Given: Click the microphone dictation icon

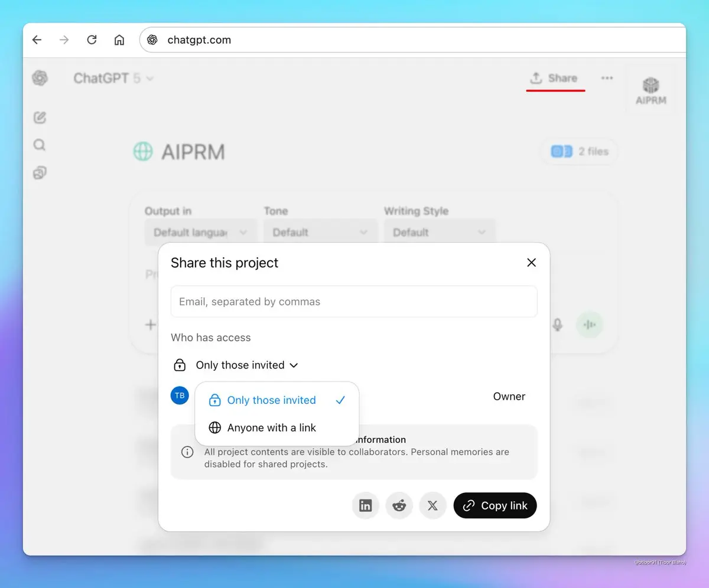Looking at the screenshot, I should pos(557,325).
